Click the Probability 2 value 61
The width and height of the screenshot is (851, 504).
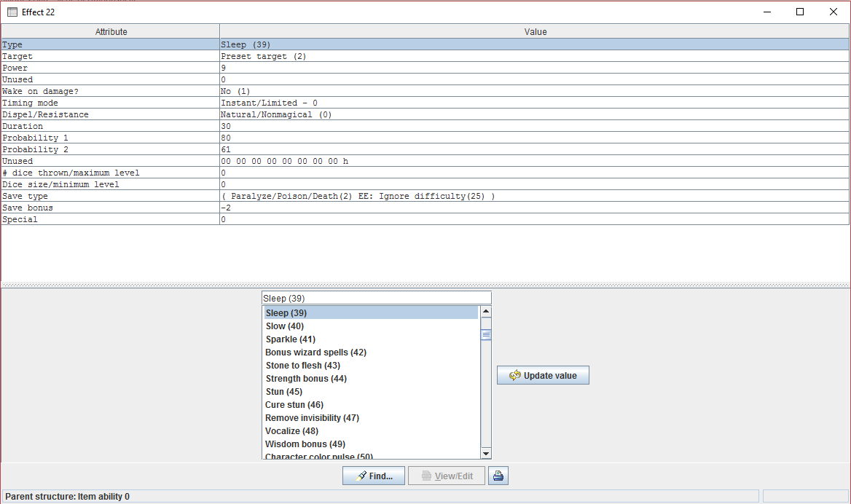pyautogui.click(x=535, y=150)
